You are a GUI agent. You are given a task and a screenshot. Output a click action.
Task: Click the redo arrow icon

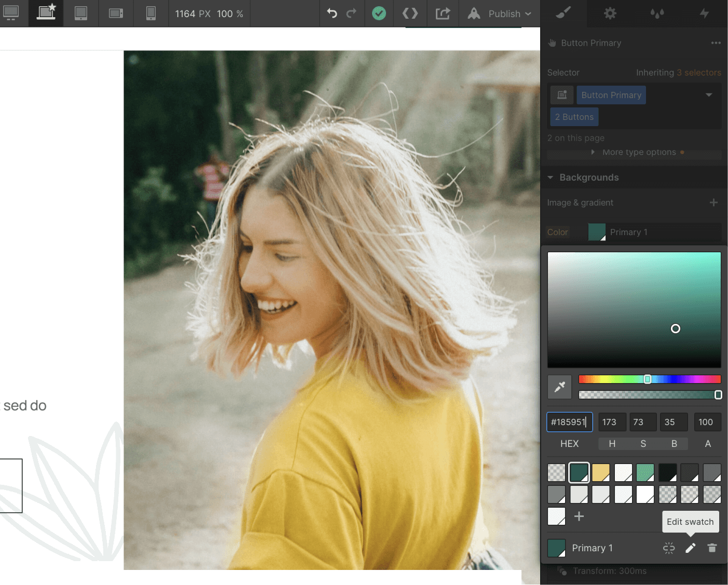[351, 13]
